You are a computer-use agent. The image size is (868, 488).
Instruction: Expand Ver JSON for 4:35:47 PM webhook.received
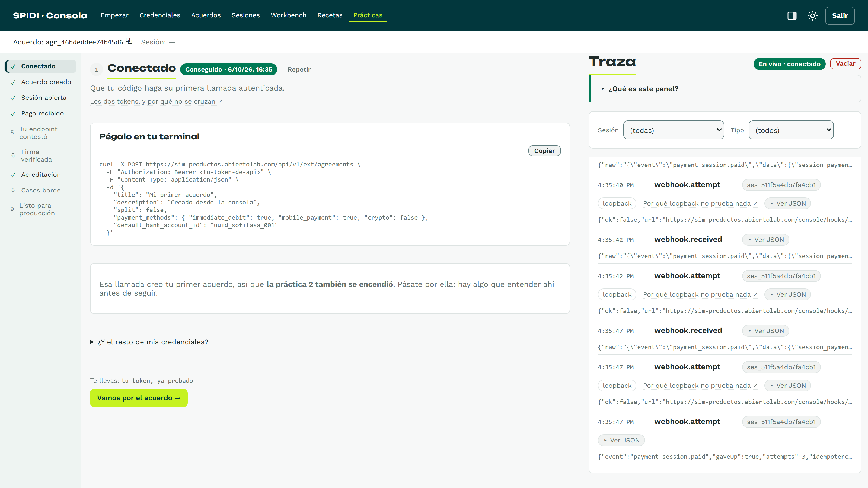point(765,331)
